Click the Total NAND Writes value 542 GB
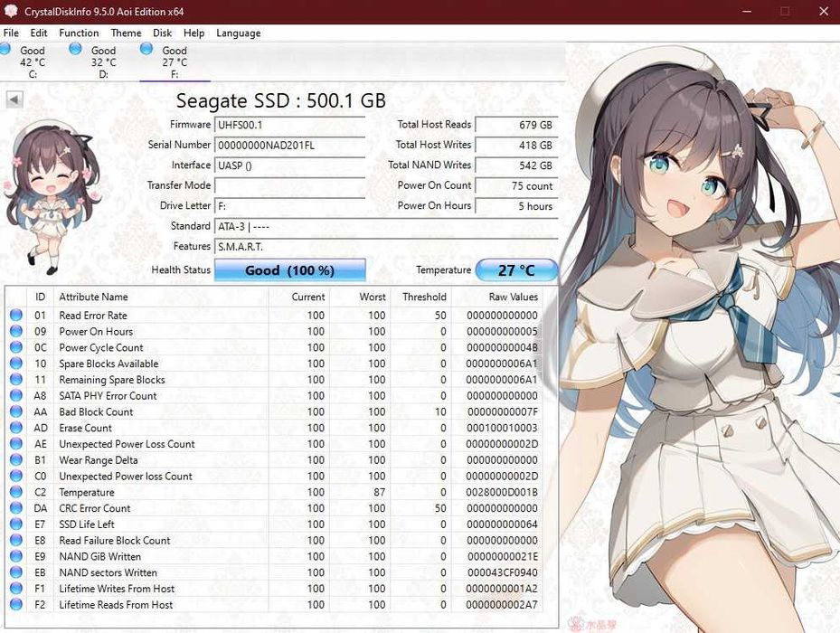This screenshot has height=633, width=840. tap(516, 165)
